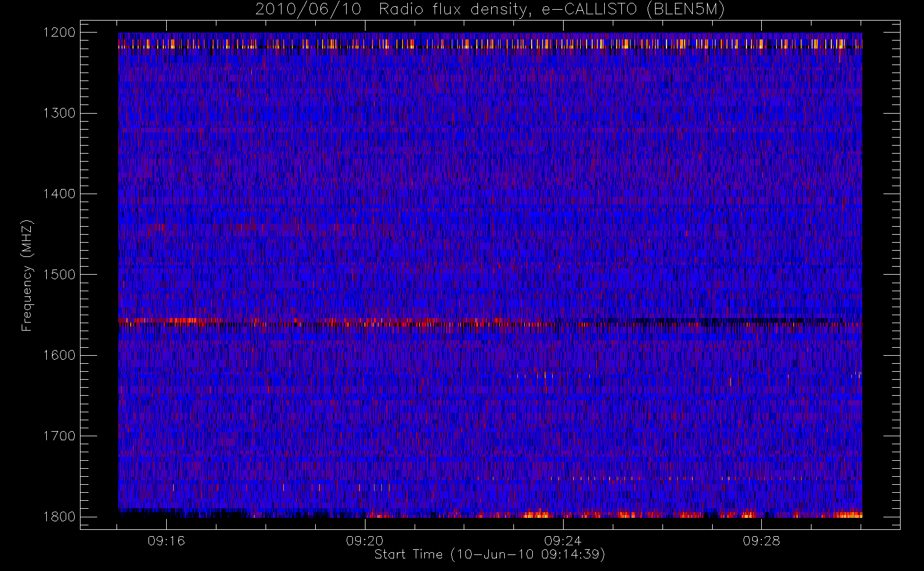Click the Start Time axis label
924x571 pixels.
coord(490,554)
